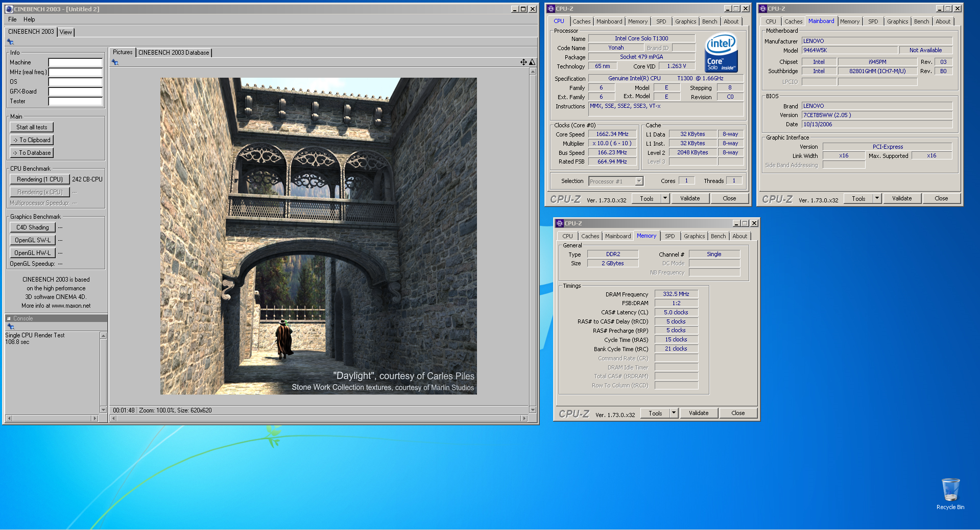Click the '242 CB-CPU' result value
The height and width of the screenshot is (530, 980).
click(x=87, y=179)
